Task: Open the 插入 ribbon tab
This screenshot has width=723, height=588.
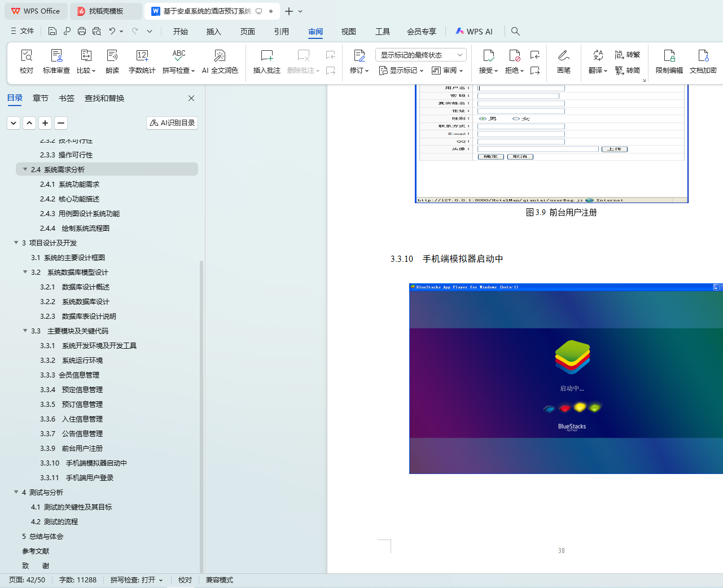Action: [214, 32]
